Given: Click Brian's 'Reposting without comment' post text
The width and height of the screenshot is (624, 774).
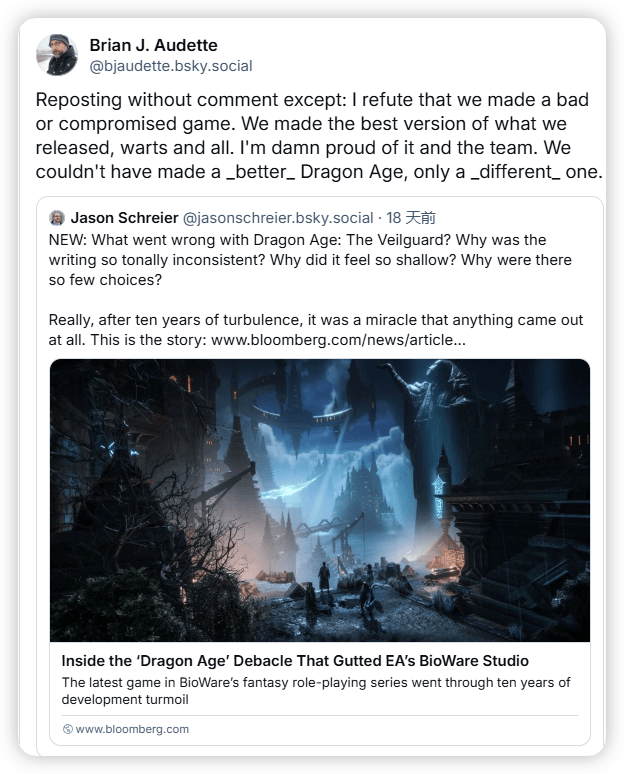Looking at the screenshot, I should 319,136.
